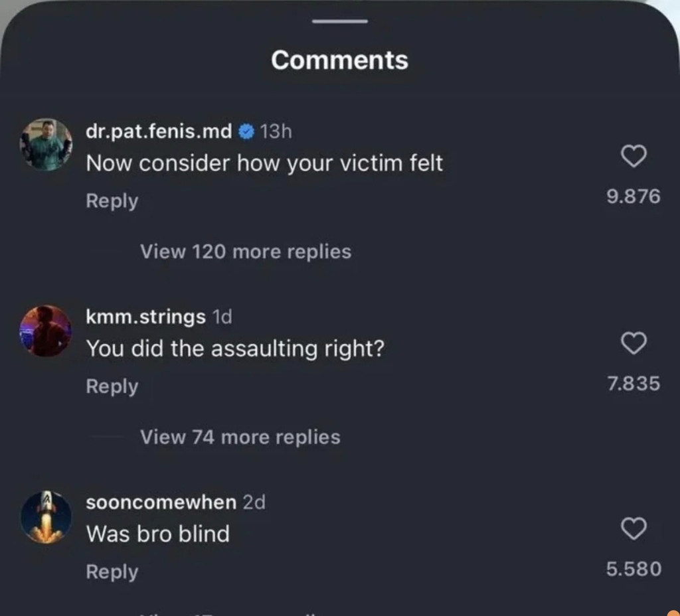Reply to dr.pat.fenis.md's comment
The width and height of the screenshot is (680, 616).
[112, 200]
